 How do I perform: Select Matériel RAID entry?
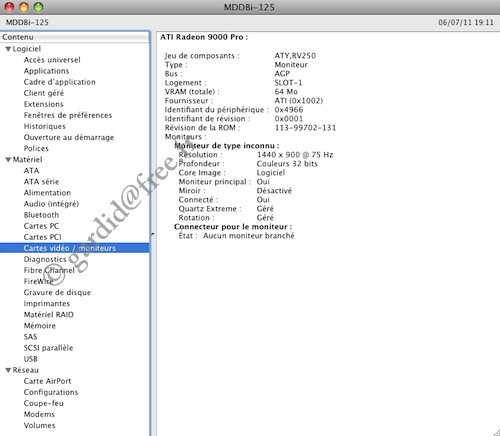(x=48, y=315)
